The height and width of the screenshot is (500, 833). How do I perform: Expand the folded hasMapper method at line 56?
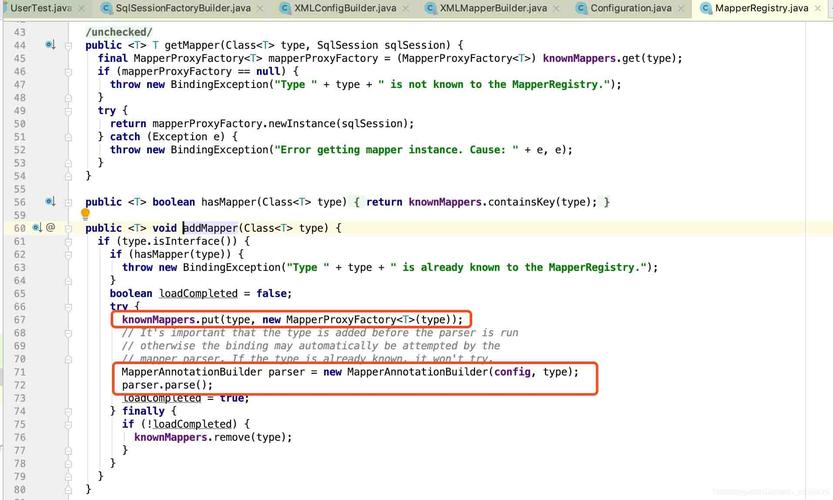point(69,202)
